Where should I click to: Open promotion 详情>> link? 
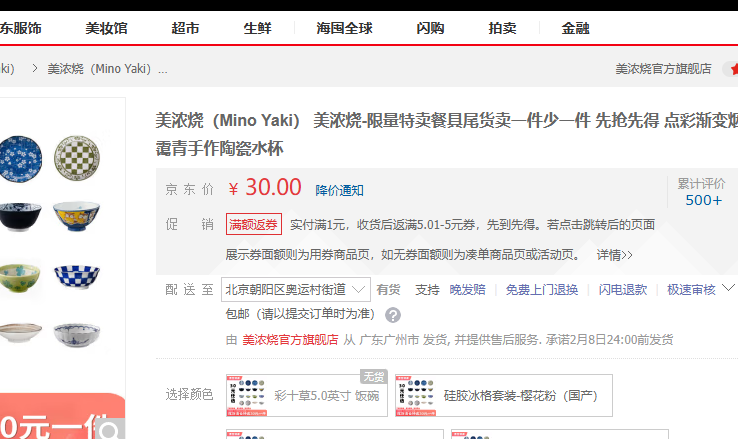click(614, 255)
